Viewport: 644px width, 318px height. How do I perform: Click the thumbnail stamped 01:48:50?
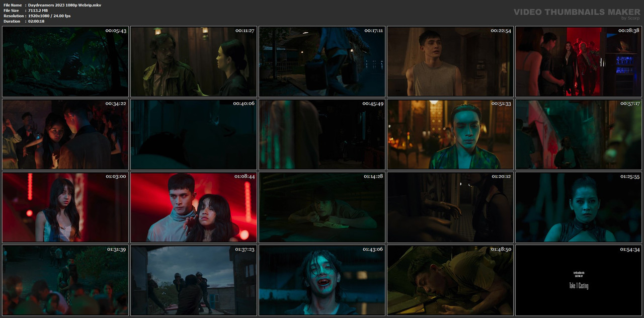(x=450, y=280)
